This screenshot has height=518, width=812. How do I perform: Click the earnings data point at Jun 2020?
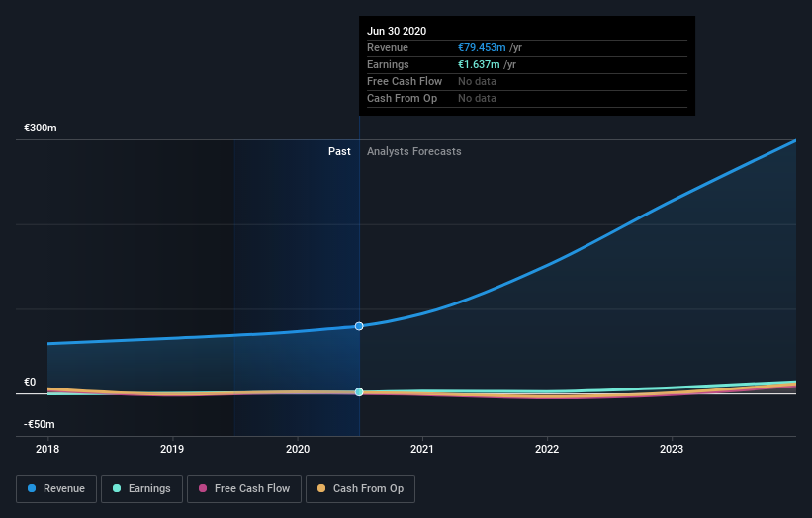pos(359,392)
